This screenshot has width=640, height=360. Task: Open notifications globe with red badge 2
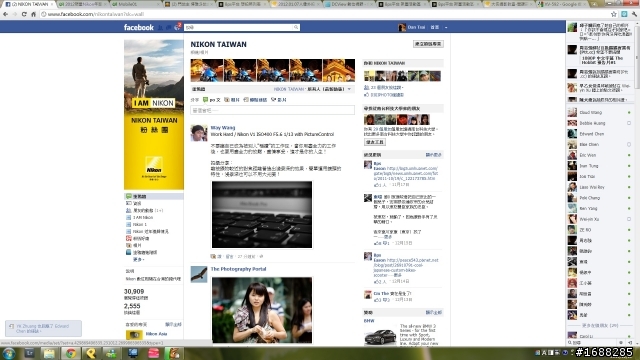point(177,27)
